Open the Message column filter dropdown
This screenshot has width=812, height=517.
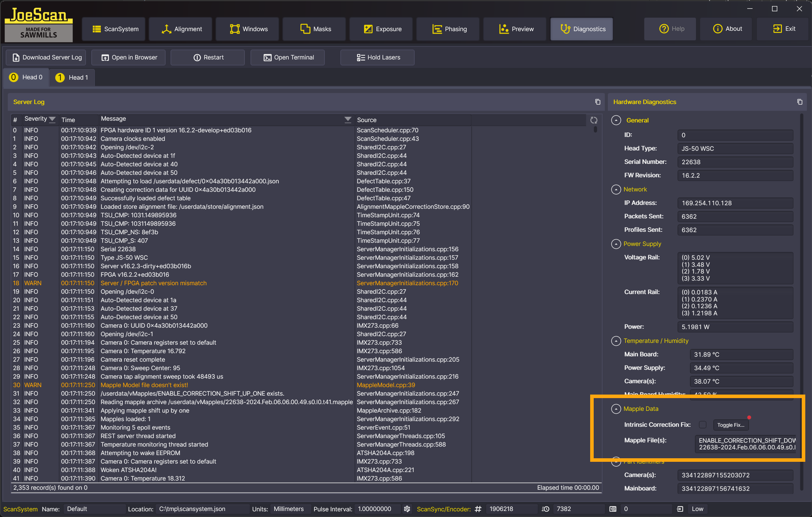(348, 119)
